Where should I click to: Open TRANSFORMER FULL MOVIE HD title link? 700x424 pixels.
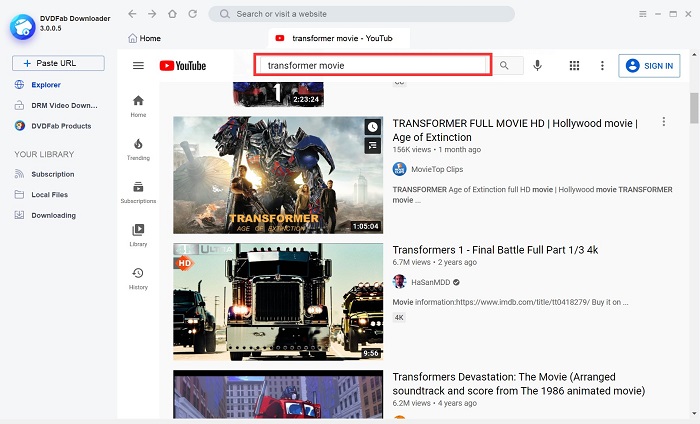point(515,130)
